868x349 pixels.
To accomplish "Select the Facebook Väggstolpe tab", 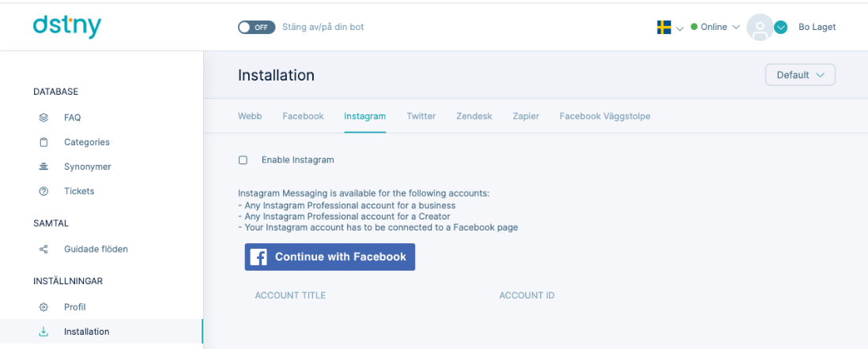I will tap(605, 116).
